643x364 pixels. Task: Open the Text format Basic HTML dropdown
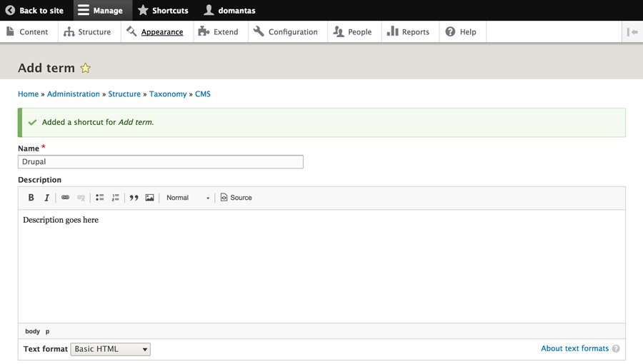pyautogui.click(x=110, y=349)
